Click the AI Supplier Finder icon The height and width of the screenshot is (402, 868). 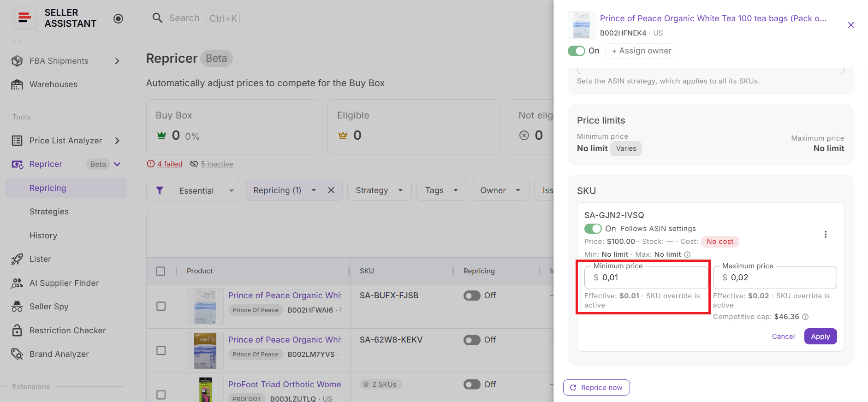pos(17,283)
